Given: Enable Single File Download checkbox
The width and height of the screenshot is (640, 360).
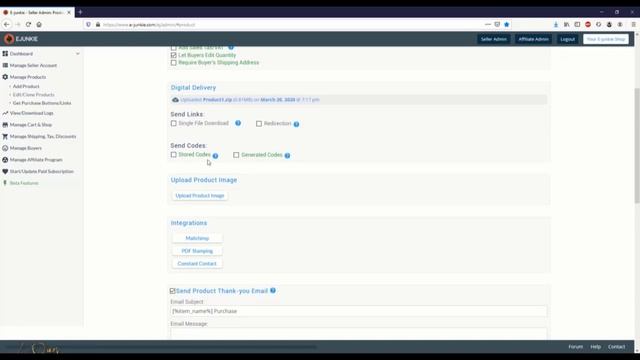Looking at the screenshot, I should [x=173, y=123].
